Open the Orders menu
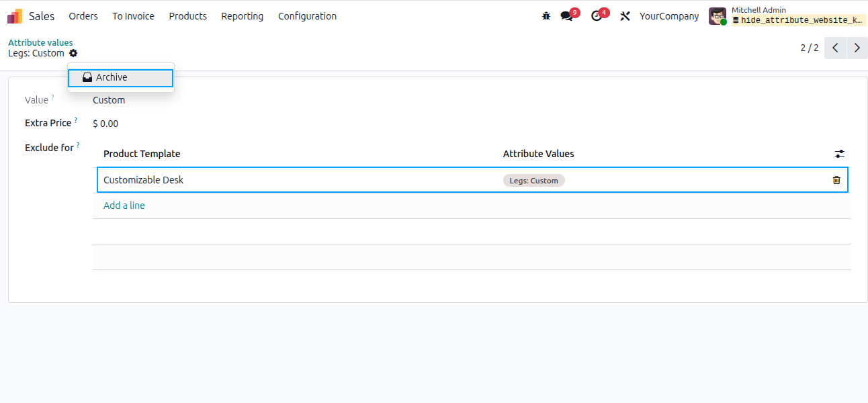868x403 pixels. pyautogui.click(x=83, y=16)
